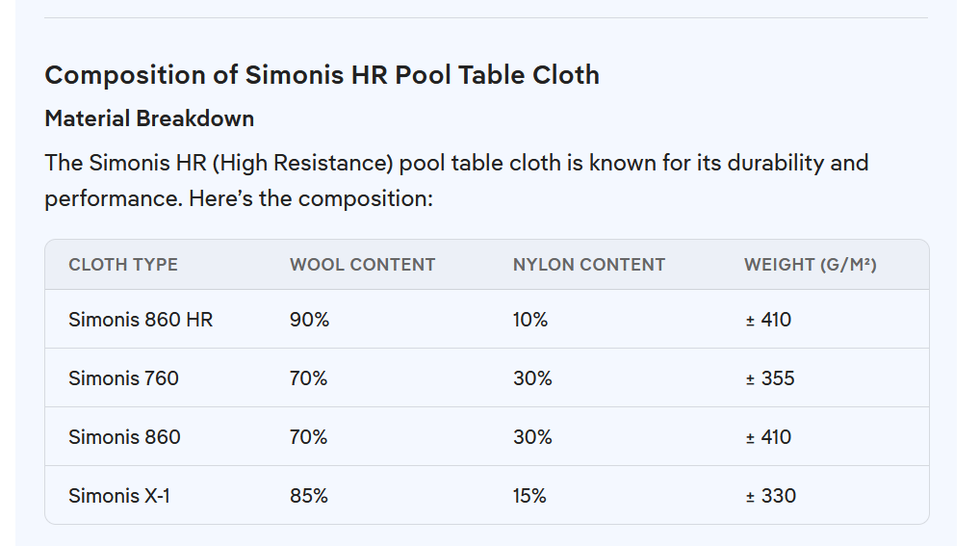This screenshot has width=980, height=546.
Task: Select the "Weight (G/M²)" column header
Action: tap(810, 265)
